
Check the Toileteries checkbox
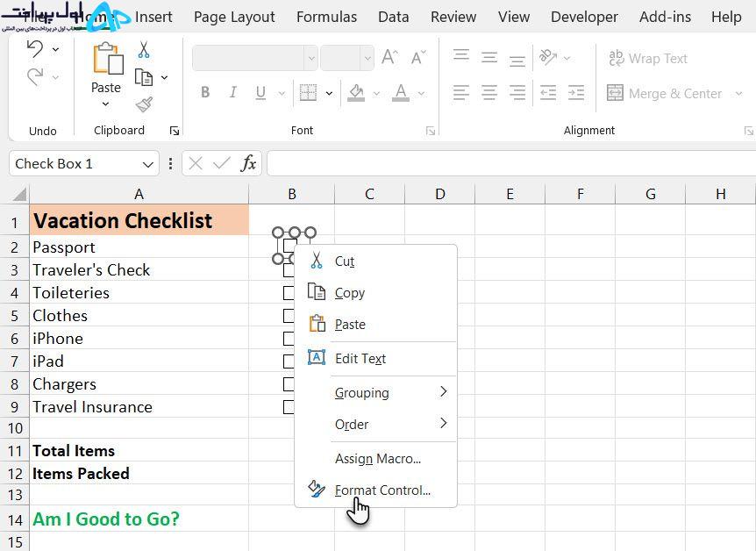click(289, 293)
